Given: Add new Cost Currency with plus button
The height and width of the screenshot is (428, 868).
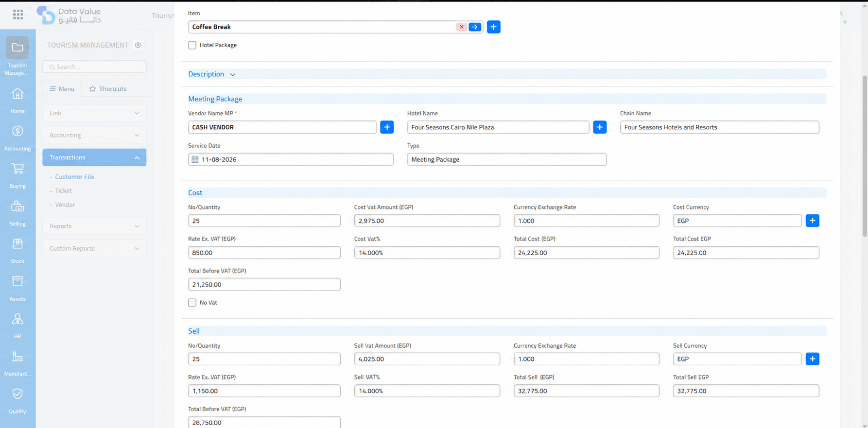Looking at the screenshot, I should [x=812, y=221].
